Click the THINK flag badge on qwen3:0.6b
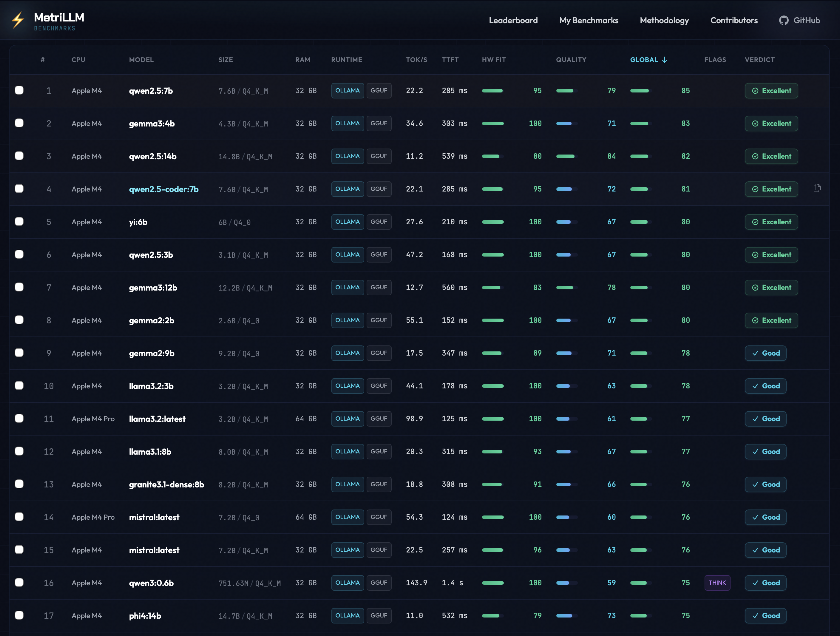This screenshot has height=636, width=840. click(717, 583)
